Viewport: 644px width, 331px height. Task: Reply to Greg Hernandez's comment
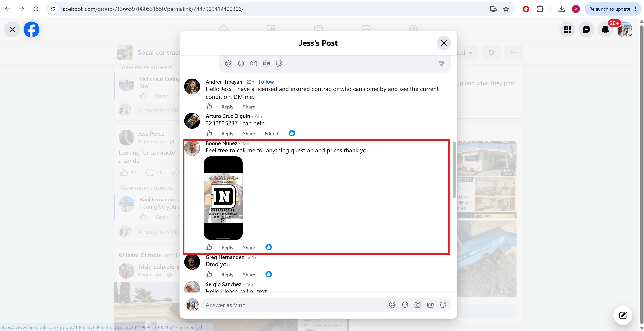click(227, 274)
